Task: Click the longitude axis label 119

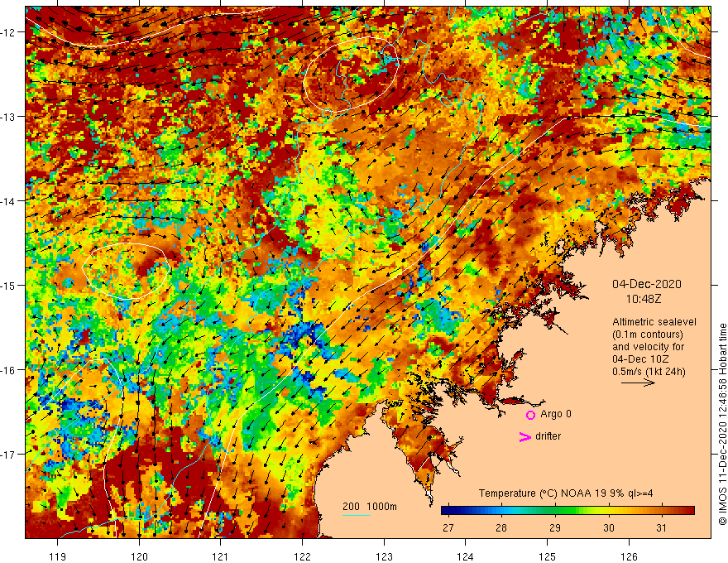Action: (57, 556)
